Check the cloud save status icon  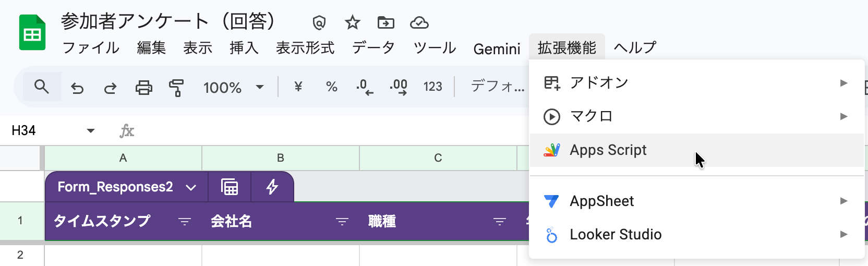click(419, 22)
